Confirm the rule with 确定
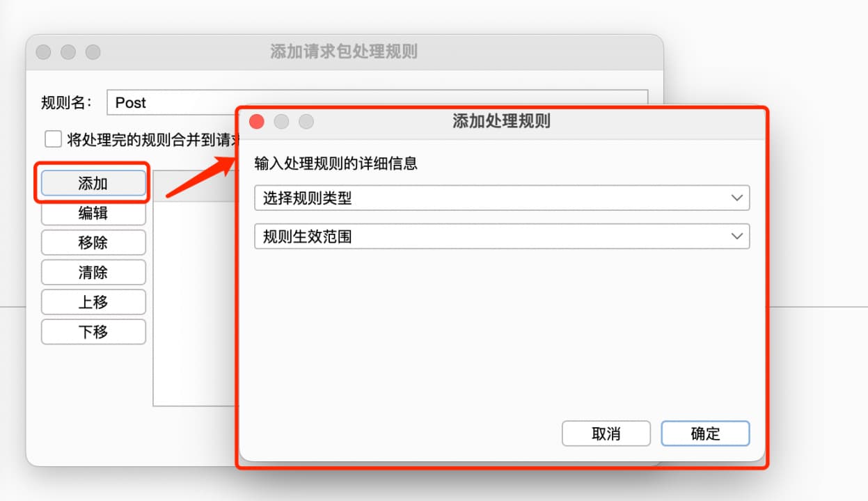 coord(705,434)
